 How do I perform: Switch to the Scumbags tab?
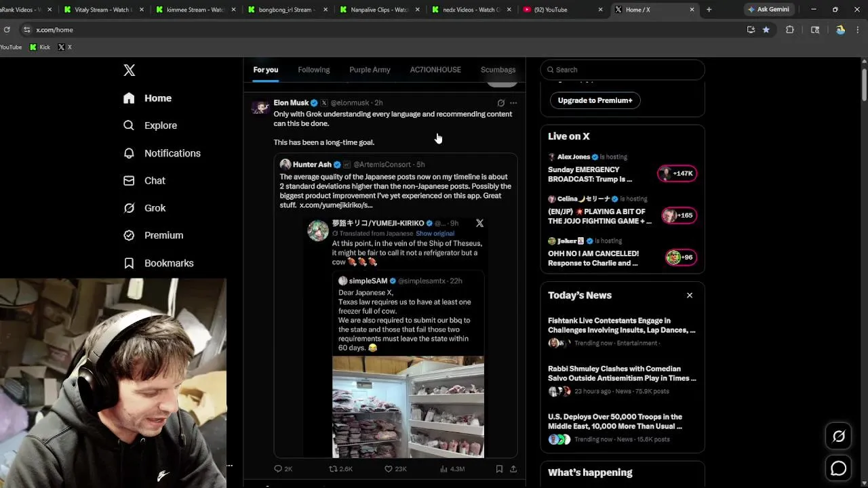tap(498, 70)
